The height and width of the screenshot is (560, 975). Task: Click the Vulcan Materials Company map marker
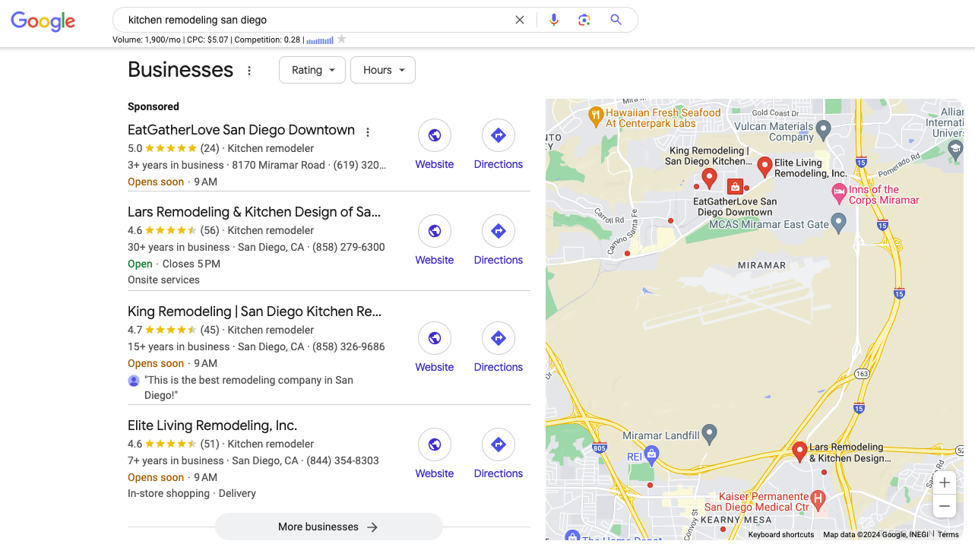coord(825,131)
